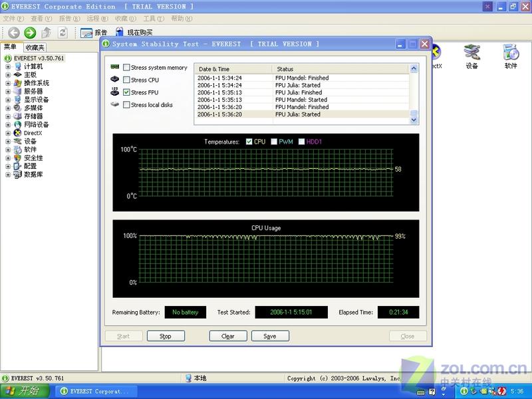Select the DirectX tree icon
The height and width of the screenshot is (399, 532).
[x=18, y=133]
